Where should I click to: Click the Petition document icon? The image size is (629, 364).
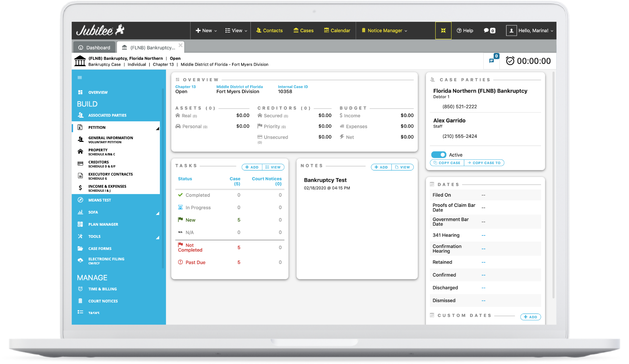click(80, 127)
